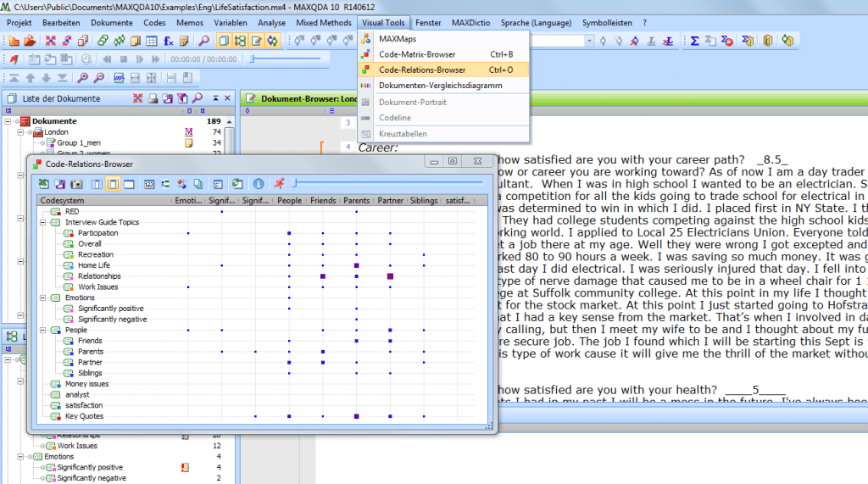
Task: Collapse the People node in Code-Relations-Browser
Action: (x=43, y=330)
